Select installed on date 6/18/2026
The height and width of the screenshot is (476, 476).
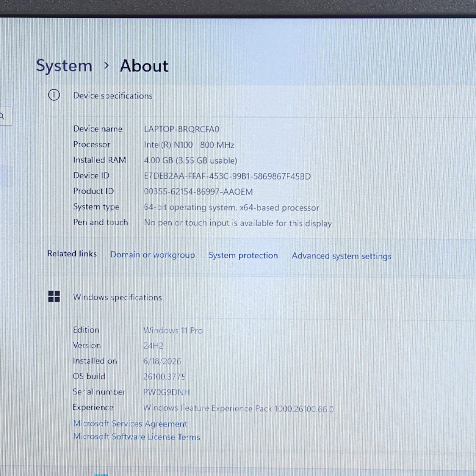tap(162, 361)
